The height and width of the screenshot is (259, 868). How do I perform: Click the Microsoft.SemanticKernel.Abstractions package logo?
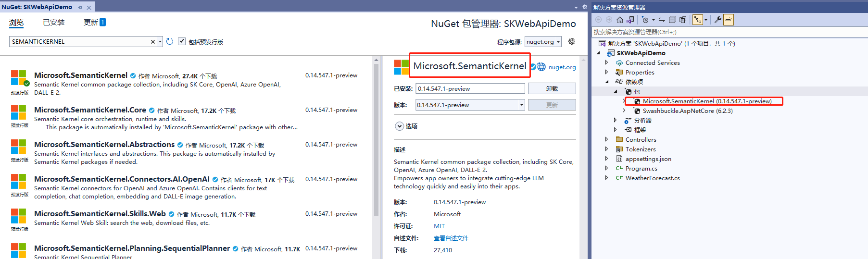coord(18,147)
